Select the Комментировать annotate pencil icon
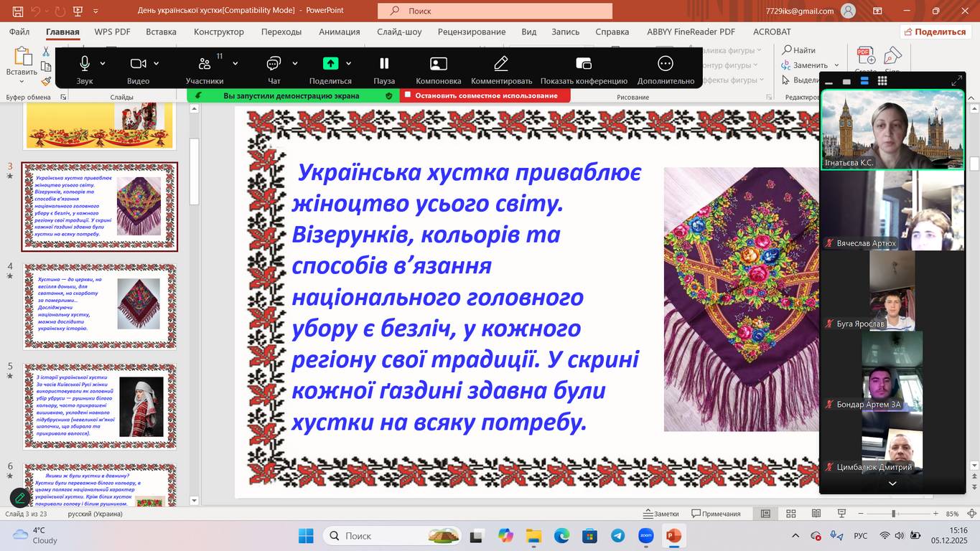 pos(501,64)
